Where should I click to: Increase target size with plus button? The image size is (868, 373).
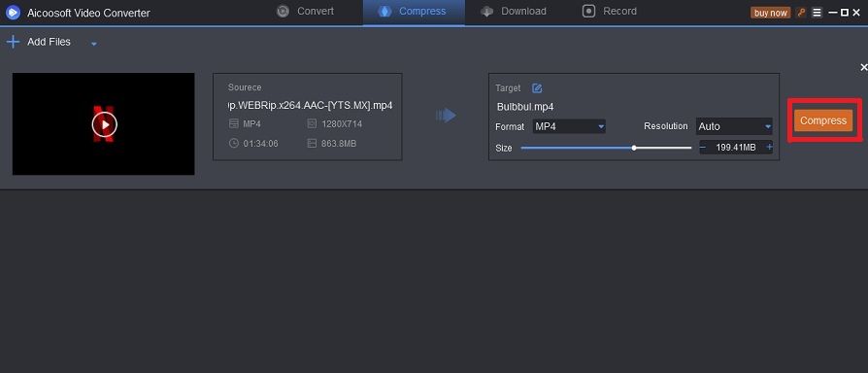[769, 148]
